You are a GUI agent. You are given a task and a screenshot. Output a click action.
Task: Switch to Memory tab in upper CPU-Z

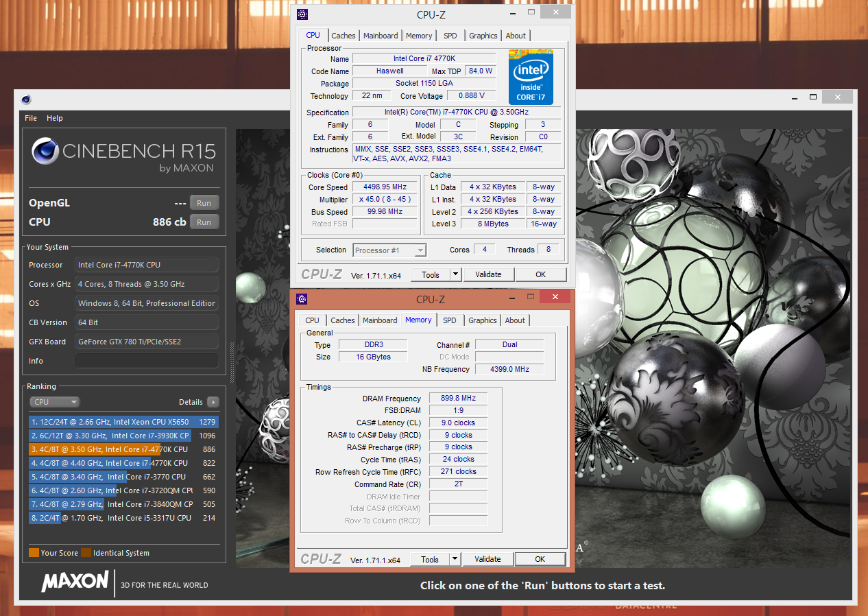click(419, 36)
